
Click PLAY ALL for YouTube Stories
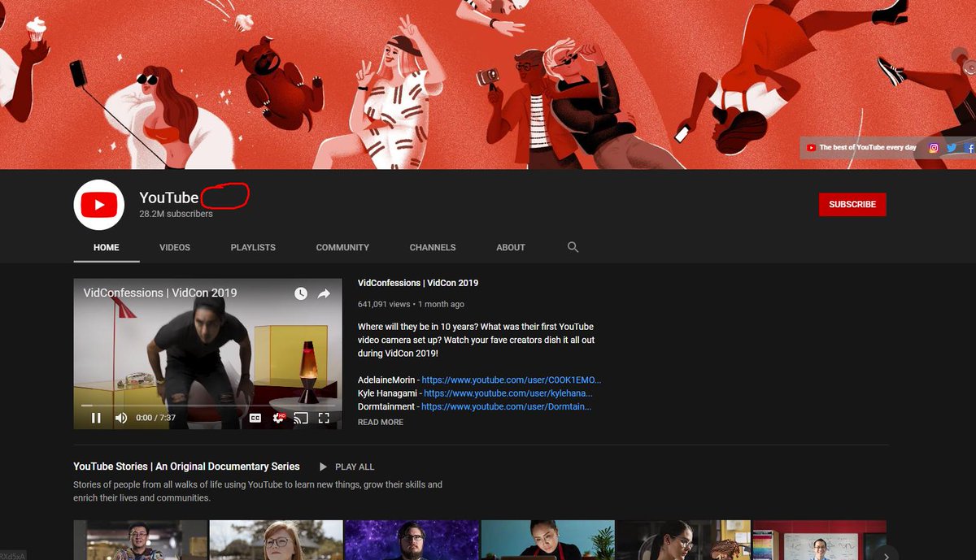point(346,467)
